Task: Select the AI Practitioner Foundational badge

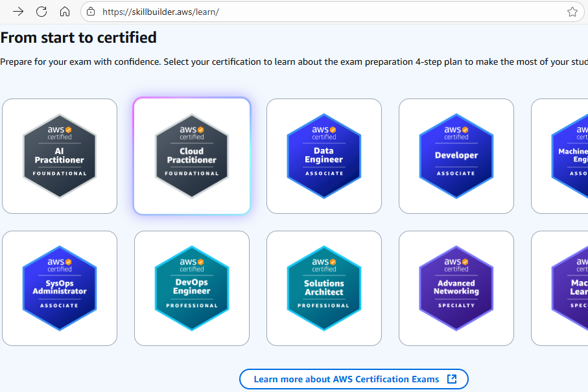Action: (x=60, y=156)
